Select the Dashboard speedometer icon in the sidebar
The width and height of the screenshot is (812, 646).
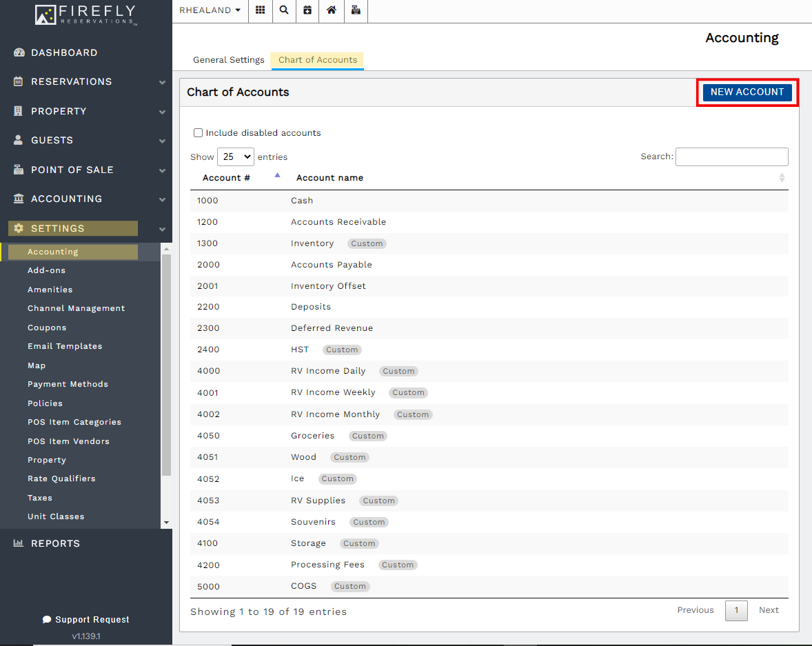click(x=17, y=52)
